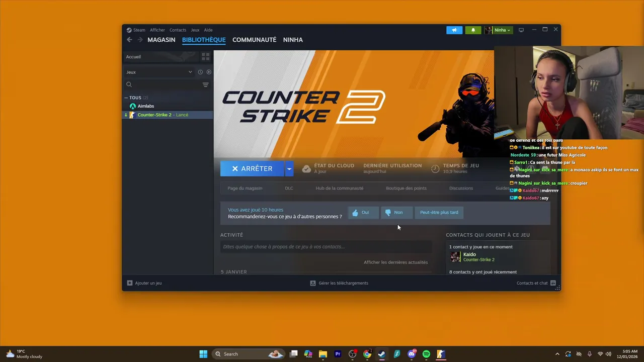Click Peut-être plus tard
This screenshot has height=362, width=644.
click(x=439, y=213)
